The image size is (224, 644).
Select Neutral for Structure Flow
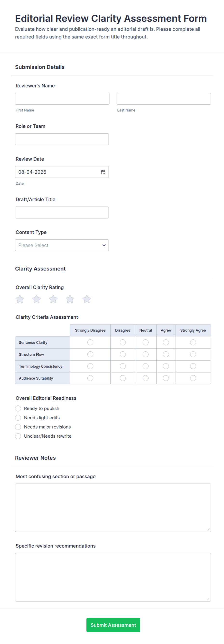[x=145, y=354]
